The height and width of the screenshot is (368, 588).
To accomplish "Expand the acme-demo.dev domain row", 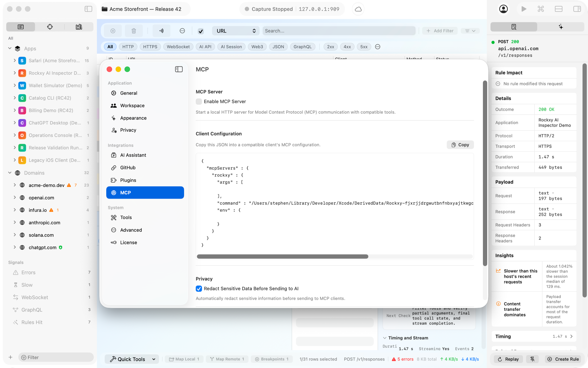I will 15,185.
